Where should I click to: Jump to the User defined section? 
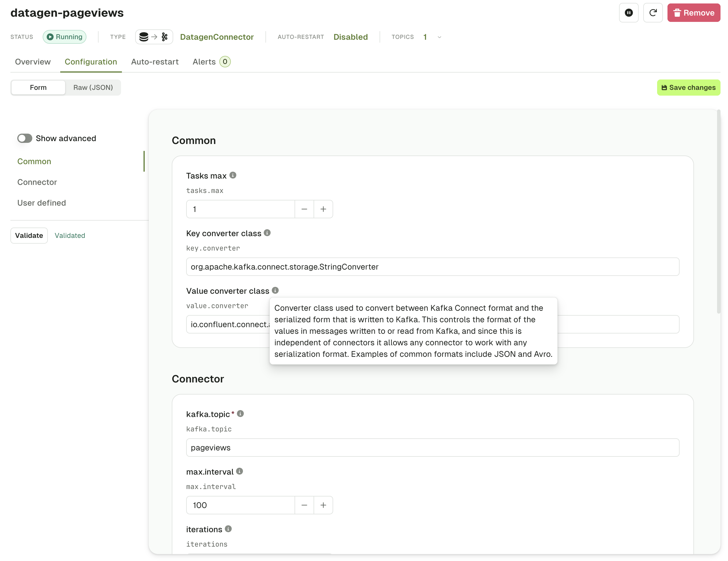coord(42,202)
